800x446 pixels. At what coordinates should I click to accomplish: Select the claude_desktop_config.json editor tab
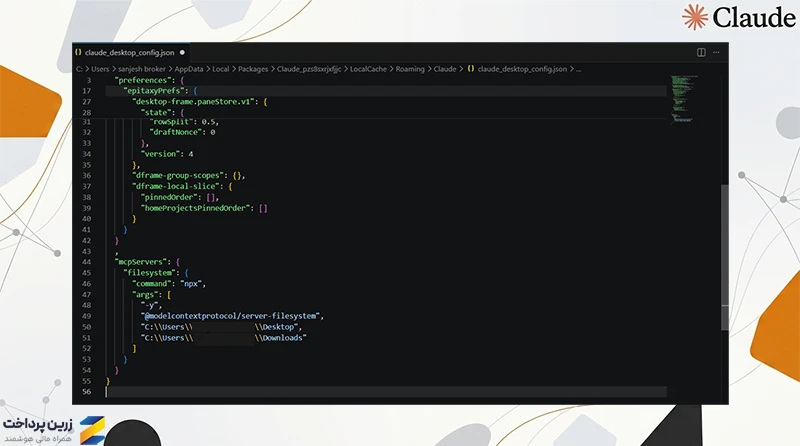point(131,53)
